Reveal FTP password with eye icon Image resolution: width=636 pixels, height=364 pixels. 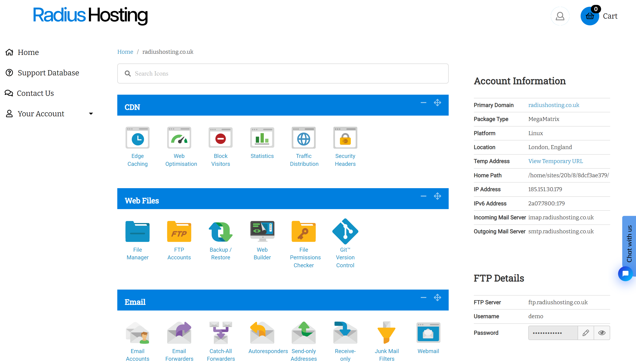click(602, 333)
